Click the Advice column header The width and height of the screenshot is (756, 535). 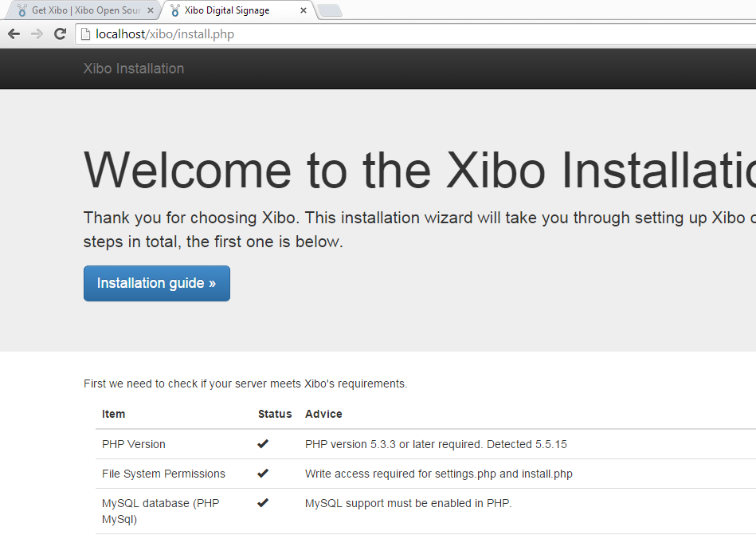pos(323,414)
